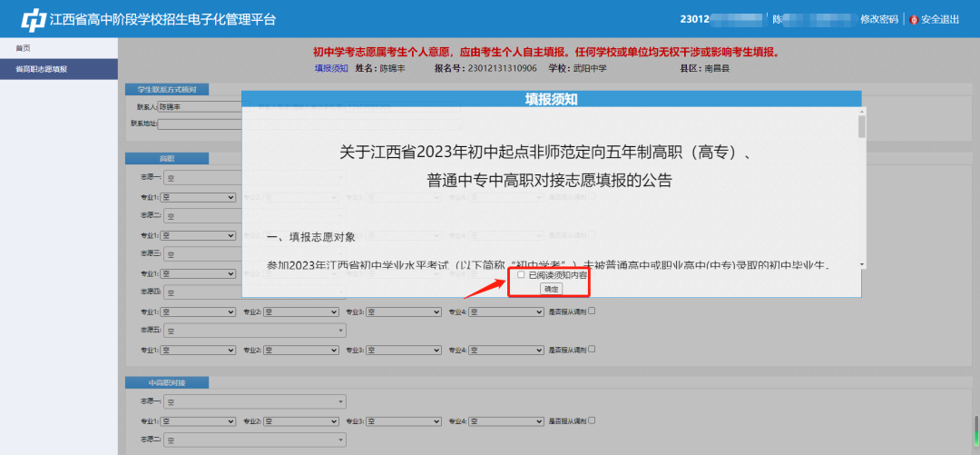This screenshot has height=455, width=980.
Task: Click the red power icon beside 安全退出
Action: click(x=913, y=19)
